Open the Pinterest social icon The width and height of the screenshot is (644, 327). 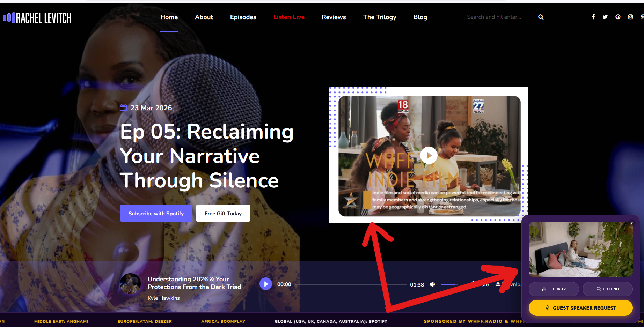pyautogui.click(x=618, y=17)
